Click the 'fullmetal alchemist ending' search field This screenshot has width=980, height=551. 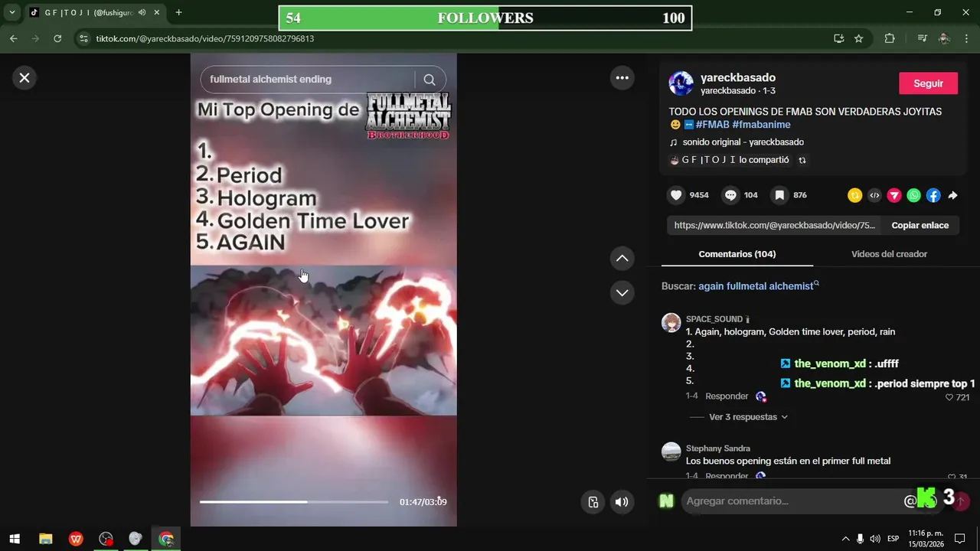[x=306, y=80]
